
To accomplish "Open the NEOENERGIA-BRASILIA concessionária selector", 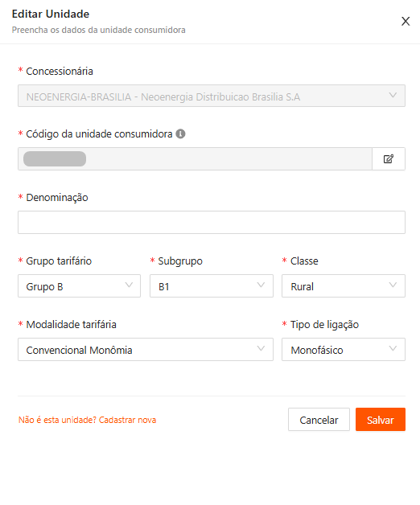I will 212,96.
